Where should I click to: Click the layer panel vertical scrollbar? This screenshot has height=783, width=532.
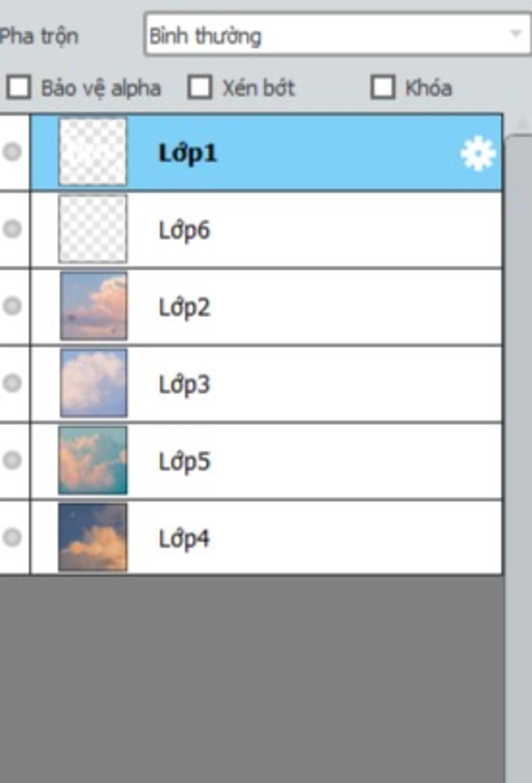click(x=519, y=458)
